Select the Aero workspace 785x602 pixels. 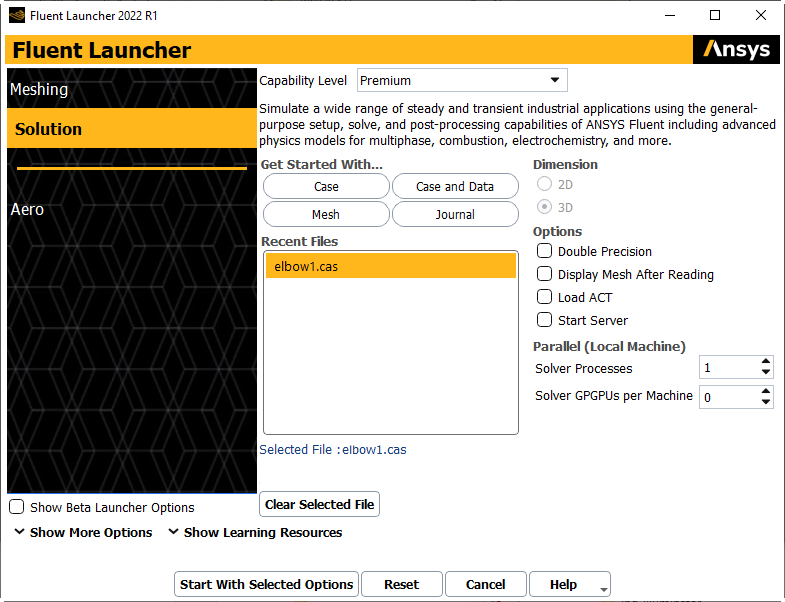coord(27,209)
